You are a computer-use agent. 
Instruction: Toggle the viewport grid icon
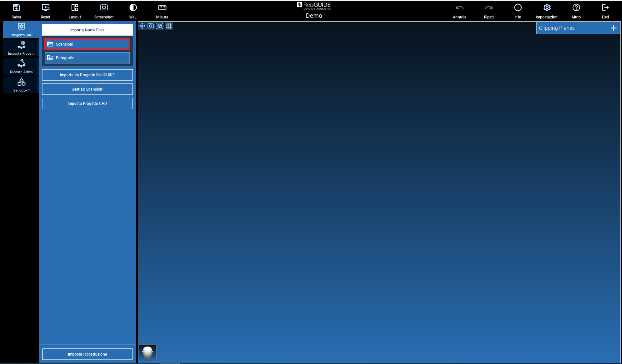point(169,26)
